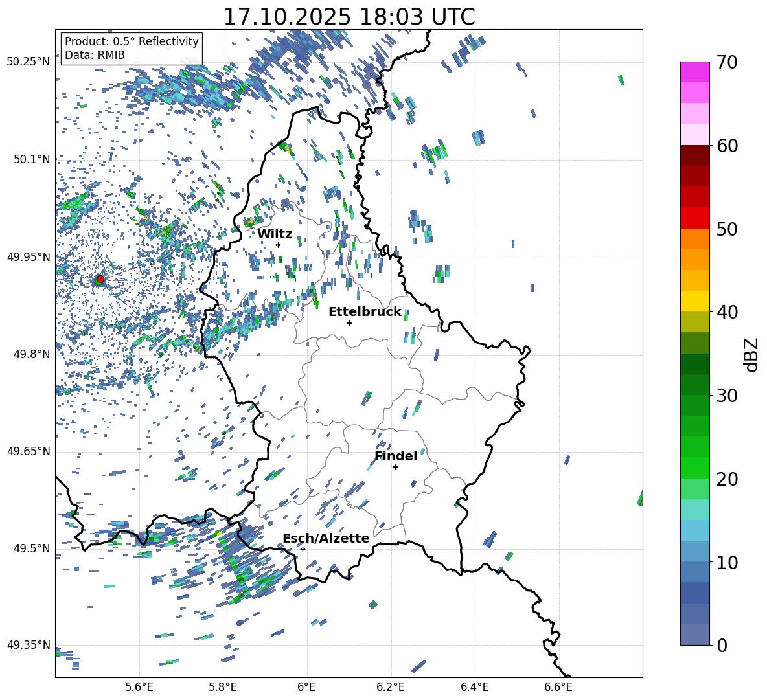Screen dimensions: 767x700
Task: Click the 6.2°E longitude label
Action: 391,687
